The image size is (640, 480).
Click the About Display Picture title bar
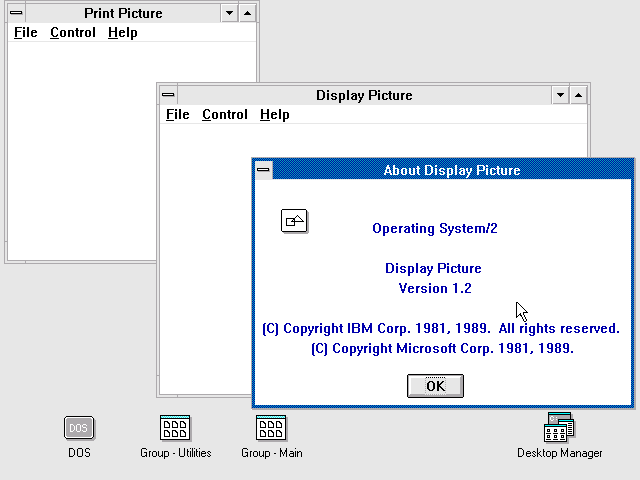452,170
